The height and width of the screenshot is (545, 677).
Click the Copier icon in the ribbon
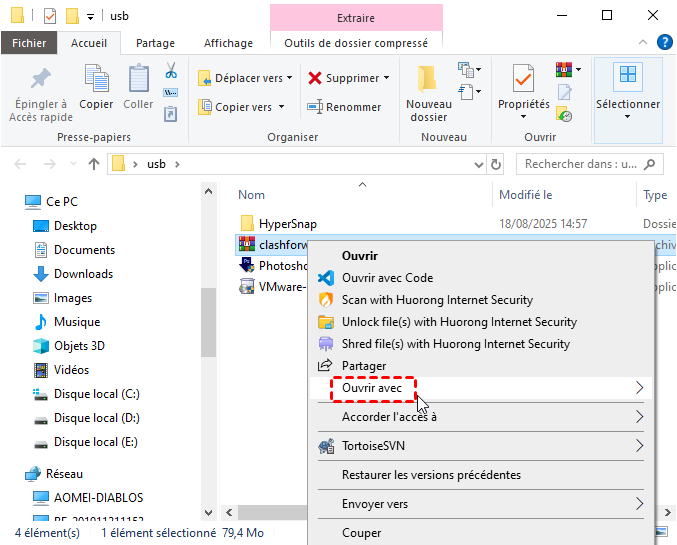coord(96,78)
